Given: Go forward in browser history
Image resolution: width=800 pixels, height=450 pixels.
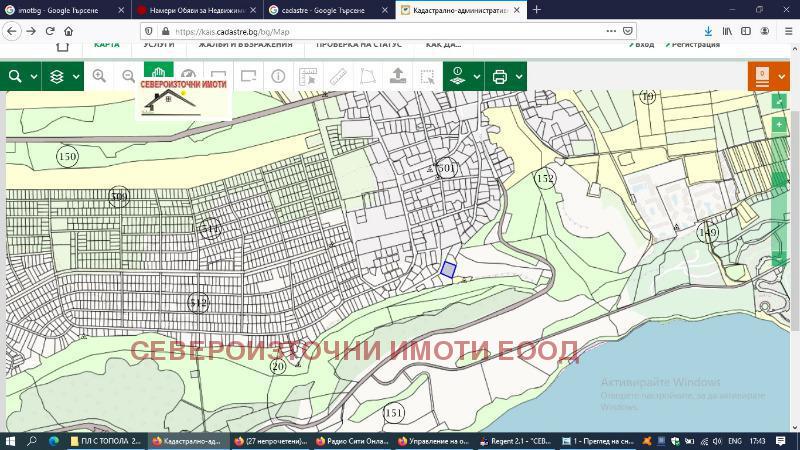Looking at the screenshot, I should click(31, 31).
